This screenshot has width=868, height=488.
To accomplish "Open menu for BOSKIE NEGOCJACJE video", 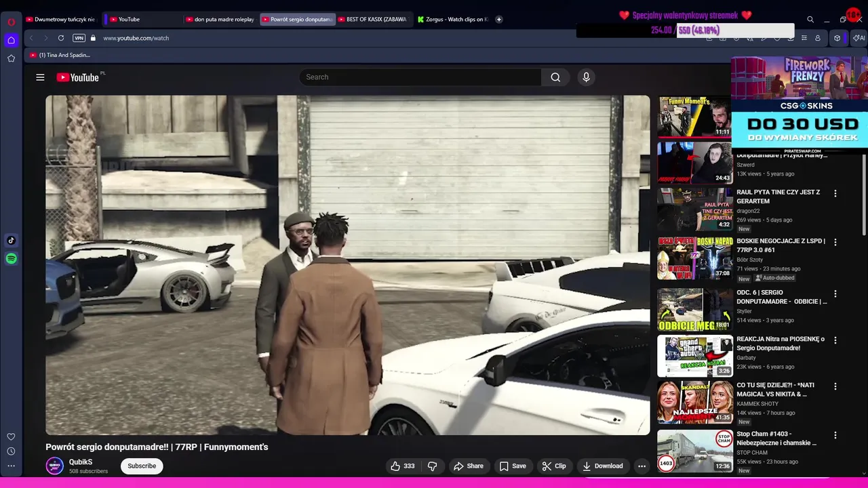I will pyautogui.click(x=835, y=242).
